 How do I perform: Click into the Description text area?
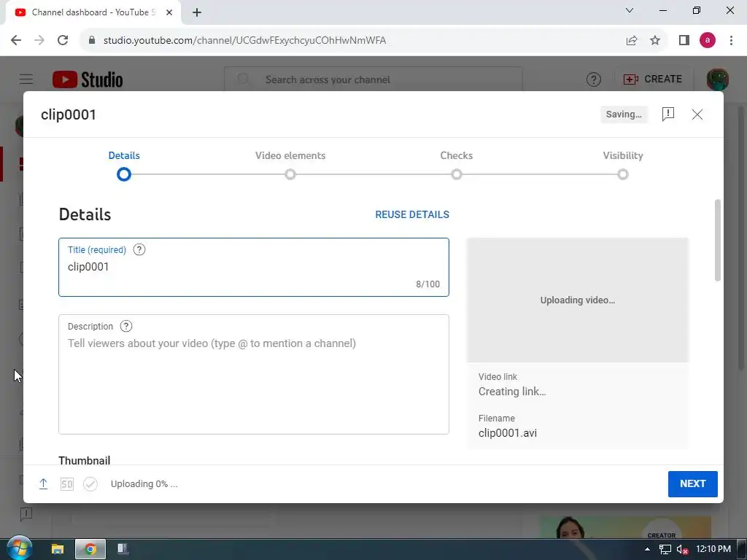253,374
